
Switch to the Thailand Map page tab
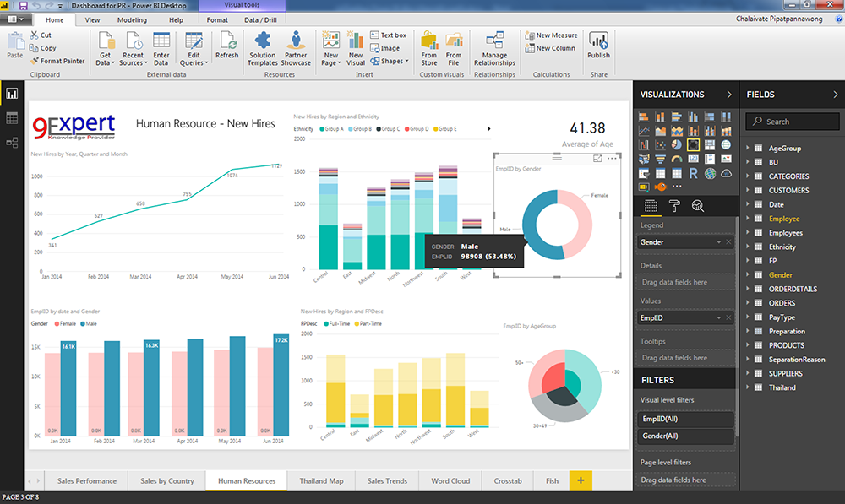(321, 481)
